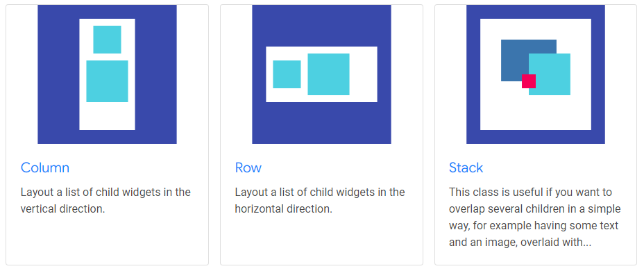The height and width of the screenshot is (271, 644).
Task: Select the Row card description text
Action: point(320,201)
